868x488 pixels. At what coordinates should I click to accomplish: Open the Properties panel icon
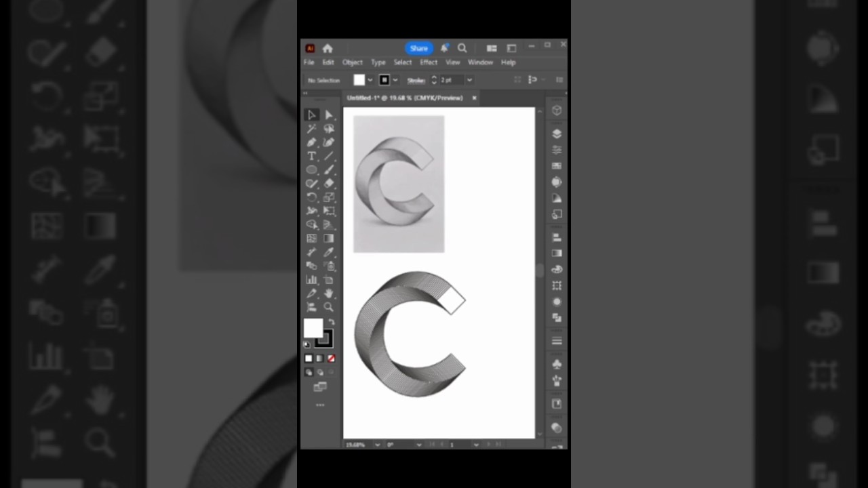[557, 150]
